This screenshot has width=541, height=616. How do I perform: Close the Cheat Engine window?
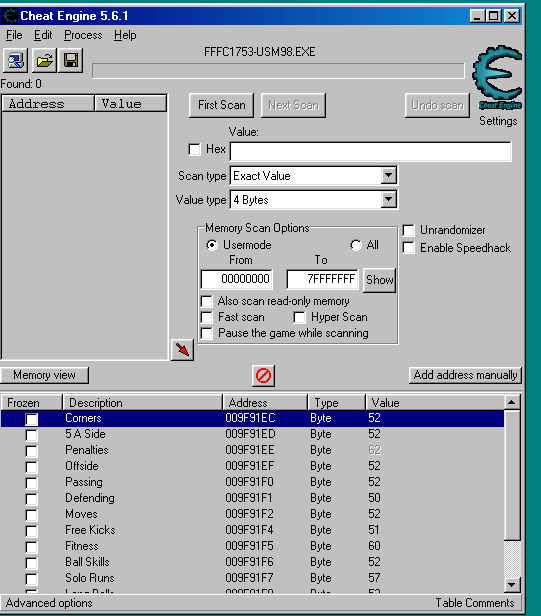click(x=512, y=16)
